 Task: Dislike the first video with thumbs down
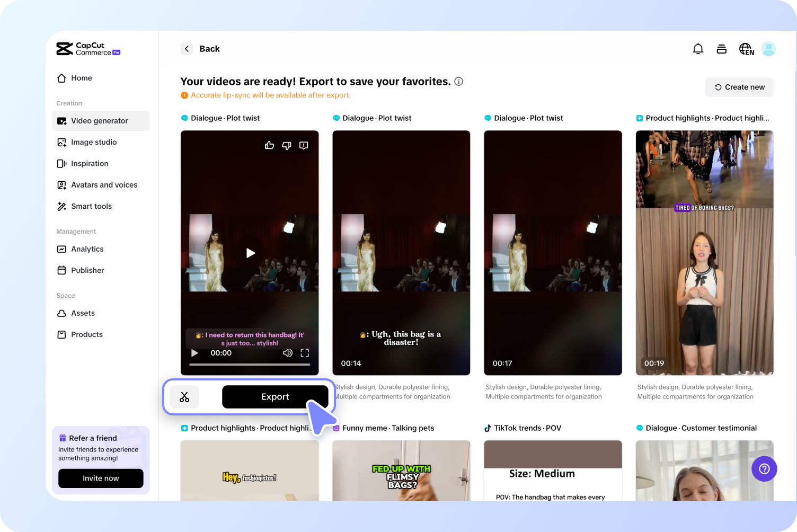[x=287, y=145]
